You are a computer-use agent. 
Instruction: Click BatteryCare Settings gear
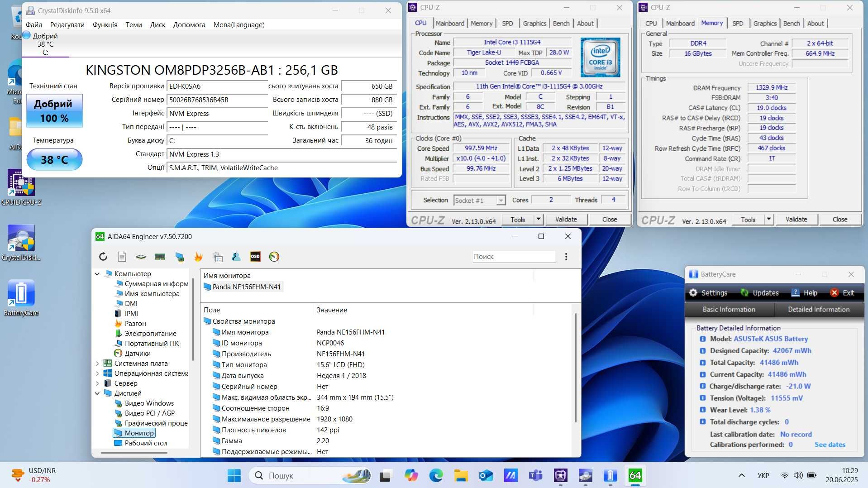[x=693, y=293]
